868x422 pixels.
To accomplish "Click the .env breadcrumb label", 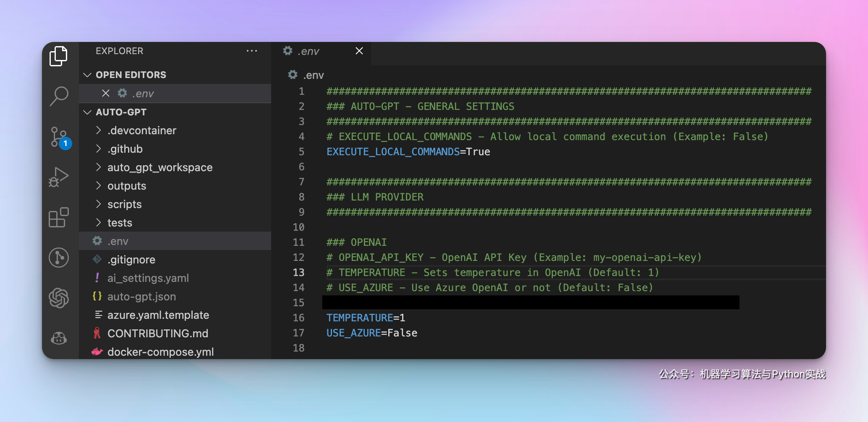I will coord(313,75).
